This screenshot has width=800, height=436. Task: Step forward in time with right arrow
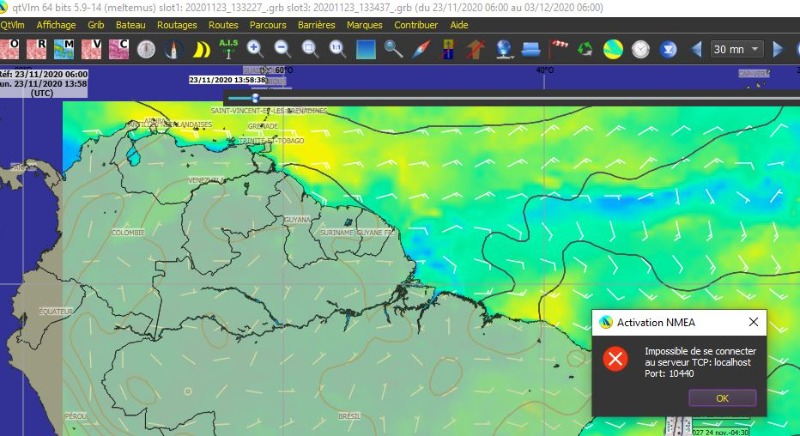pyautogui.click(x=778, y=49)
